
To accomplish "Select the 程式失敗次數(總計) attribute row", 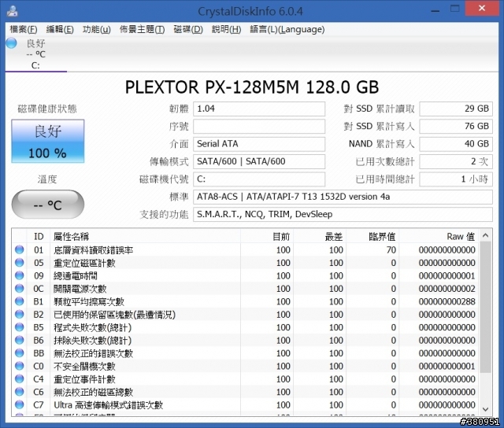I will point(246,327).
